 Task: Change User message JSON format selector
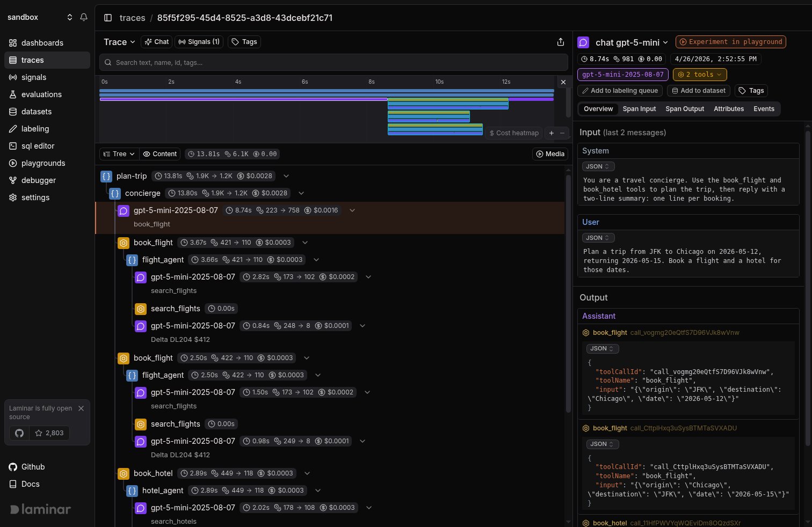pos(598,238)
